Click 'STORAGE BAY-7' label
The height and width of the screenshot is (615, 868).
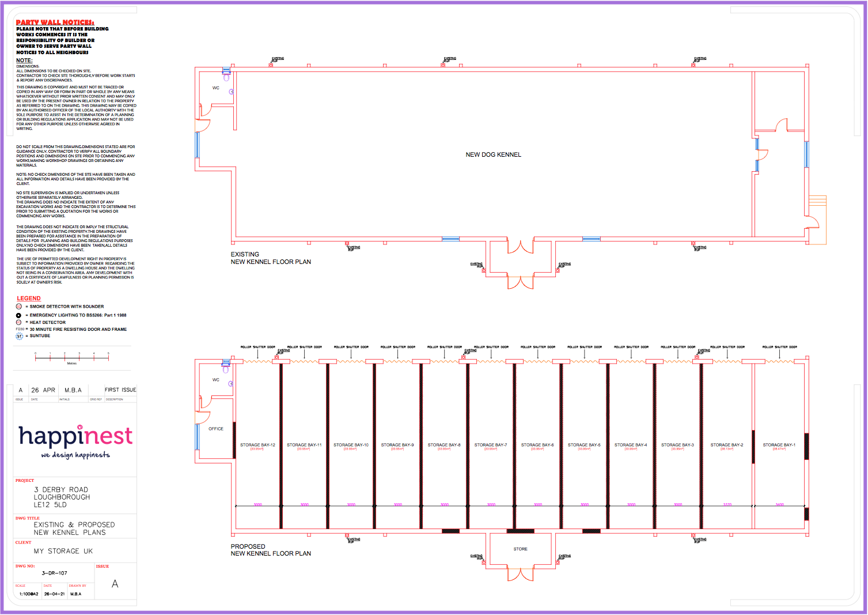coord(491,445)
